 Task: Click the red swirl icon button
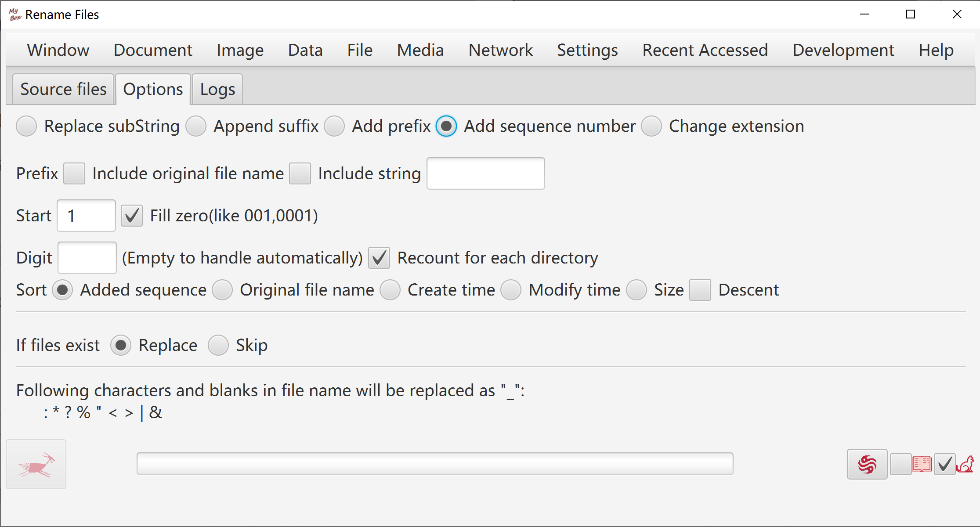(867, 464)
